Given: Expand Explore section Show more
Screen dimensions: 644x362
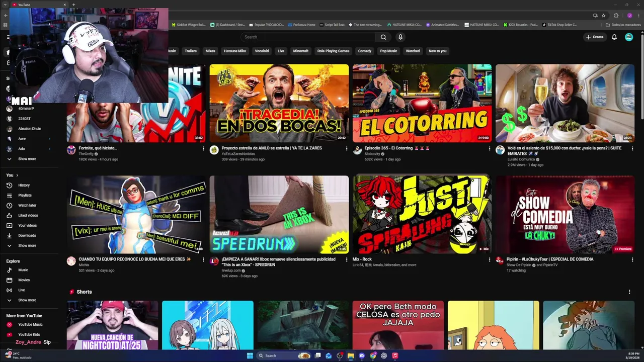Looking at the screenshot, I should coord(27,300).
